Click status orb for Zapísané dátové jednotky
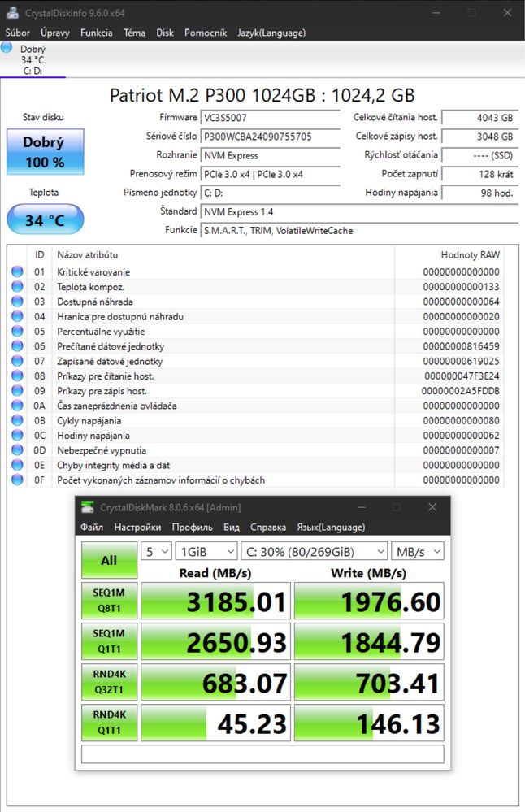 coord(17,361)
